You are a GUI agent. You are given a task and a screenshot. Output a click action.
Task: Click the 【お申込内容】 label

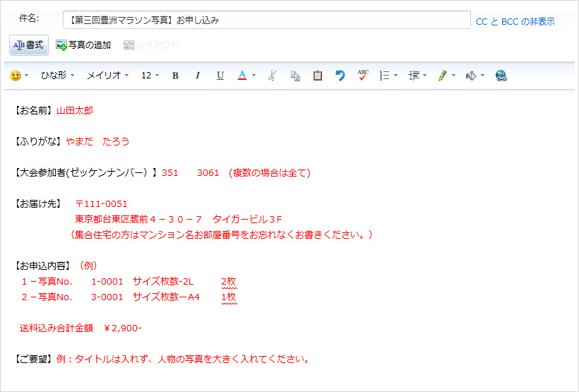pos(42,266)
